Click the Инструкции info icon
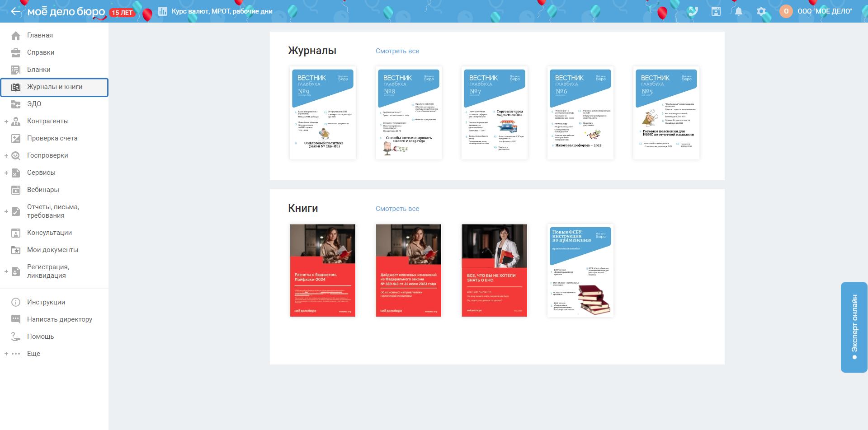 (x=16, y=302)
